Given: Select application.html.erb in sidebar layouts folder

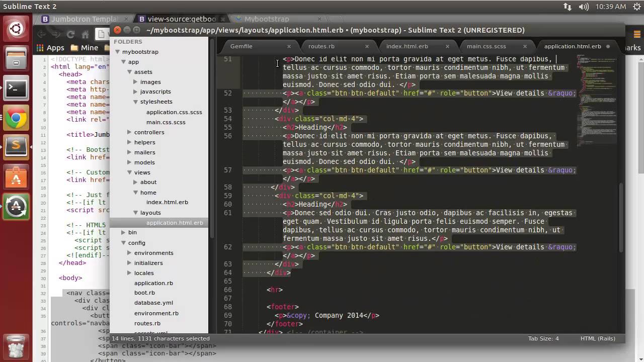Looking at the screenshot, I should coord(175,223).
